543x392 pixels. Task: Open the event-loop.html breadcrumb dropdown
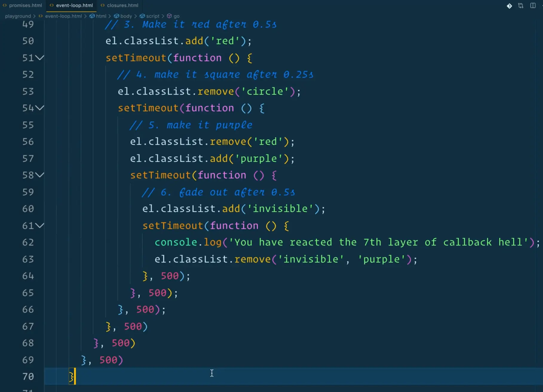click(63, 16)
